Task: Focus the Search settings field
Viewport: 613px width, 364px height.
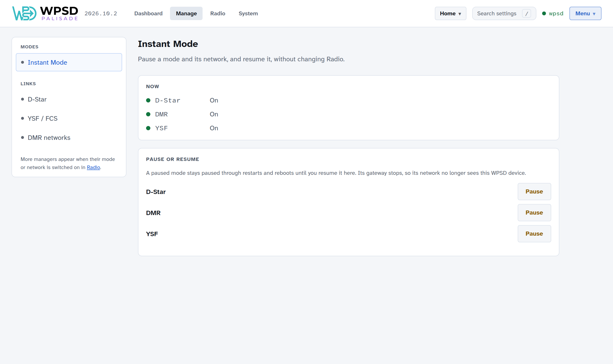Action: coord(504,13)
